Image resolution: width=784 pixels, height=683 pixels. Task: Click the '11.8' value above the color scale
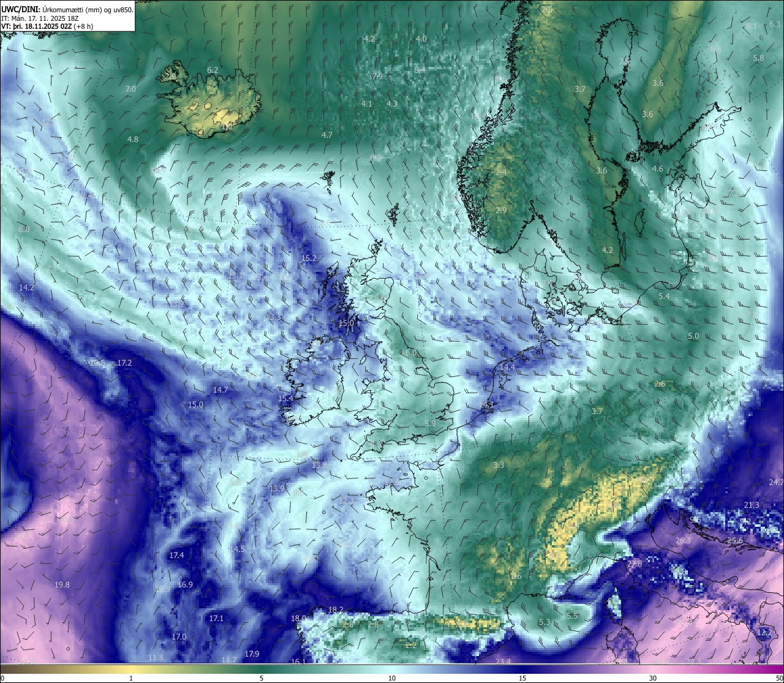156,658
